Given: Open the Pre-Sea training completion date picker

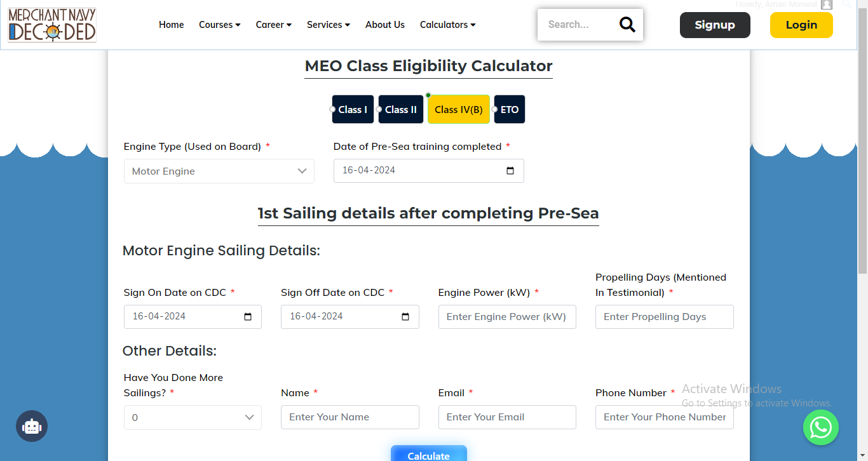Looking at the screenshot, I should 509,170.
